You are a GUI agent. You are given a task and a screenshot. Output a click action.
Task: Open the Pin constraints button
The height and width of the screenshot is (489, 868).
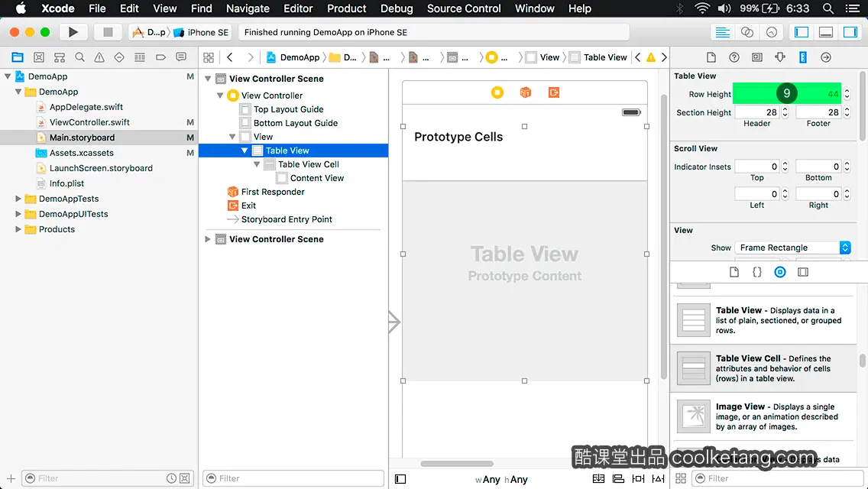638,478
